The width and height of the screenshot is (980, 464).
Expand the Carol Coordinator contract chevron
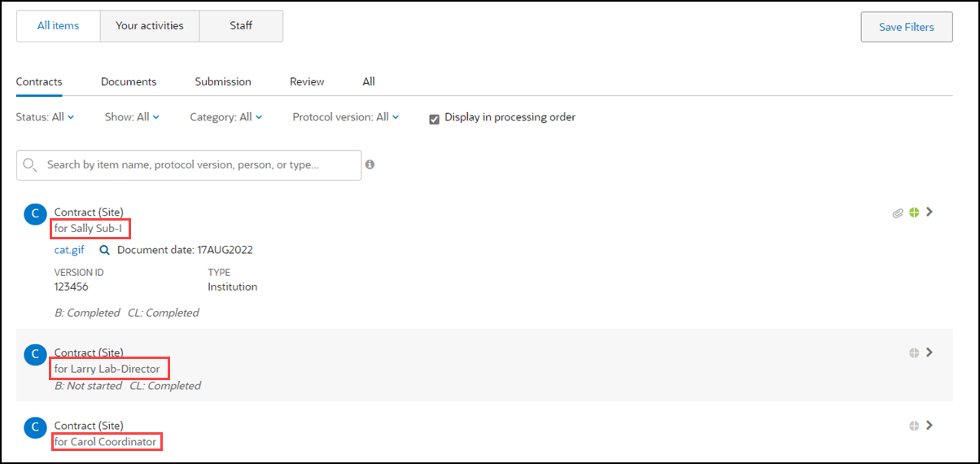coord(930,425)
